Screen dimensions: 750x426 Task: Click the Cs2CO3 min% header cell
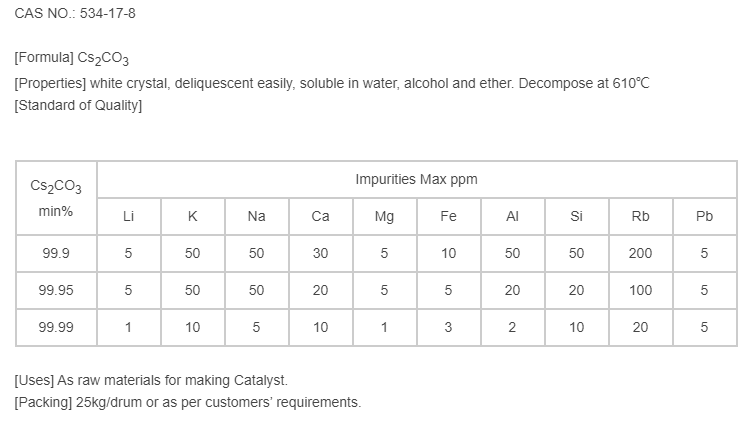coord(56,198)
